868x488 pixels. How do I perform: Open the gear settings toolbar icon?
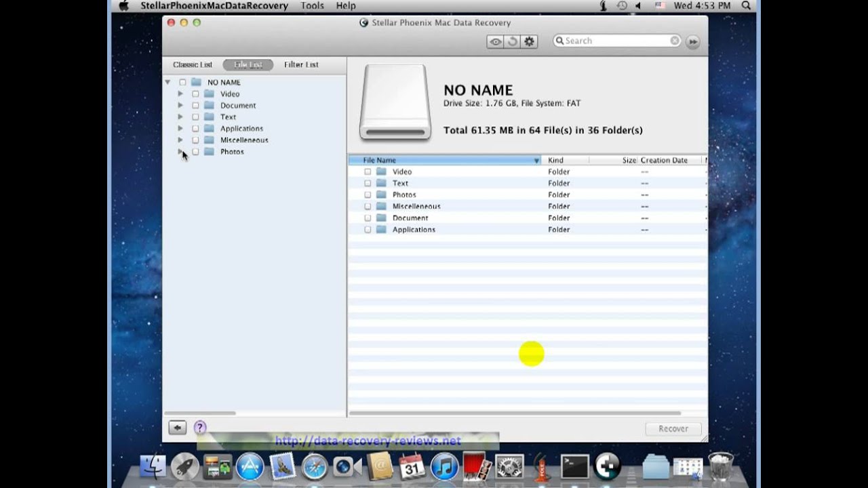pyautogui.click(x=530, y=41)
